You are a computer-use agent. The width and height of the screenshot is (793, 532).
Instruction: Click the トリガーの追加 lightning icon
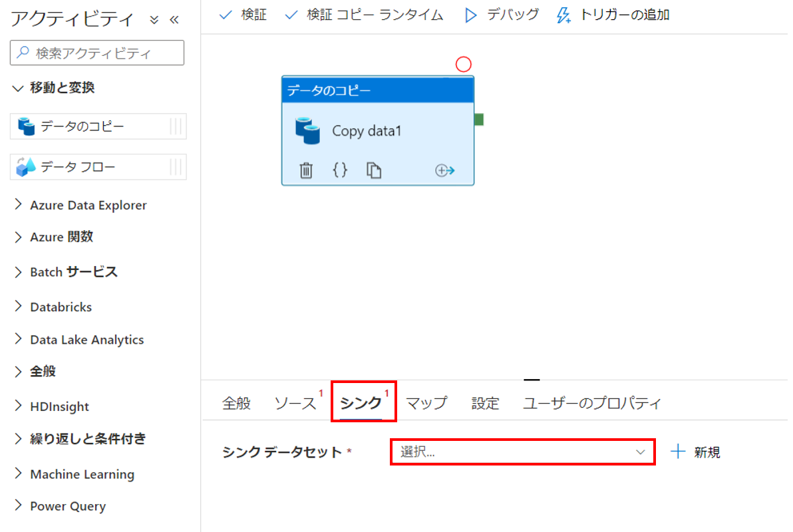pos(564,14)
